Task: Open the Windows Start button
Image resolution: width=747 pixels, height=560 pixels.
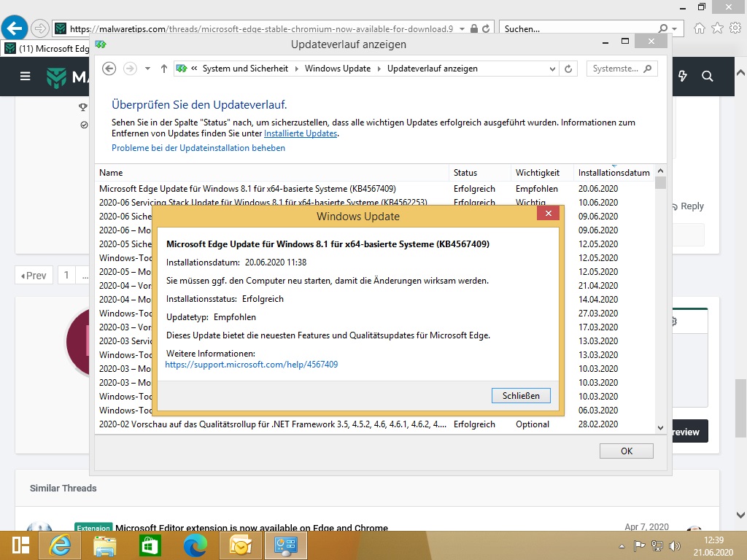Action: tap(20, 545)
